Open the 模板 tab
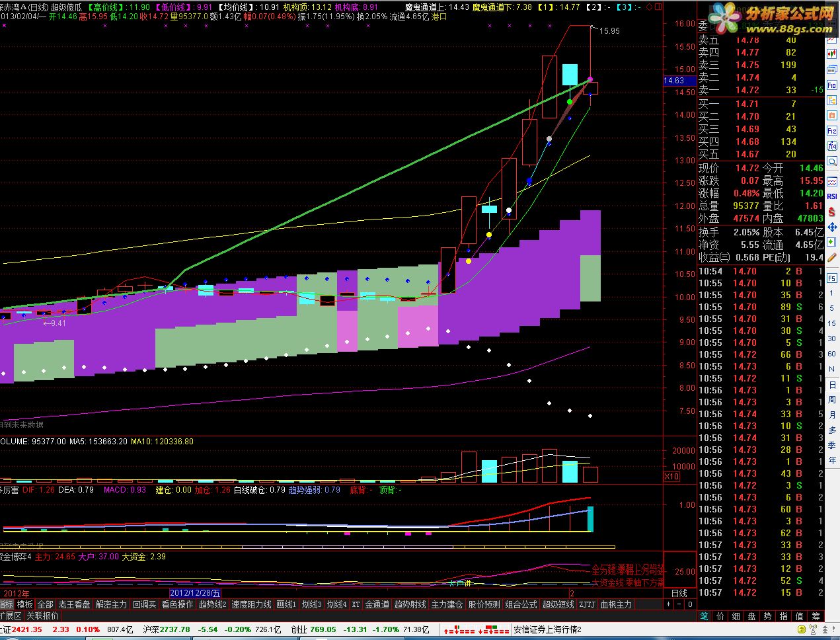Screen dimensions: 840x640 (25, 604)
